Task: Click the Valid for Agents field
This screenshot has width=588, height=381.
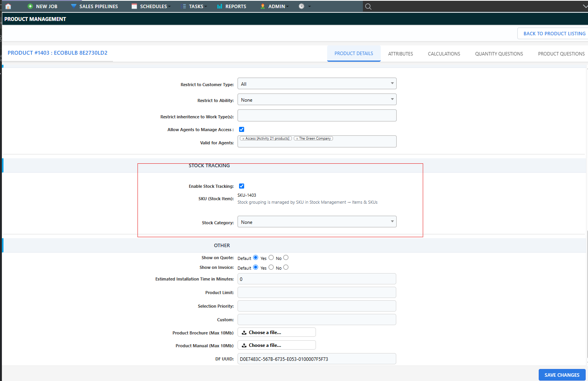Action: [317, 141]
